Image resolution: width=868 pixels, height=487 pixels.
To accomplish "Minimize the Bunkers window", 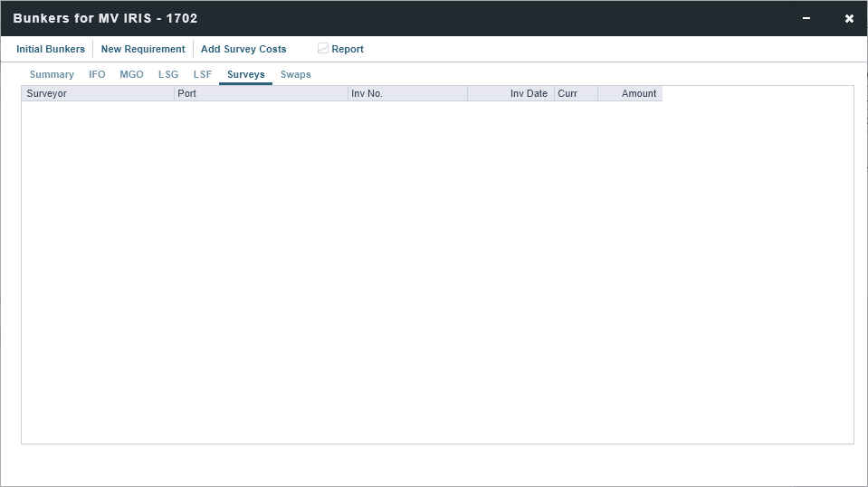I will tap(806, 18).
